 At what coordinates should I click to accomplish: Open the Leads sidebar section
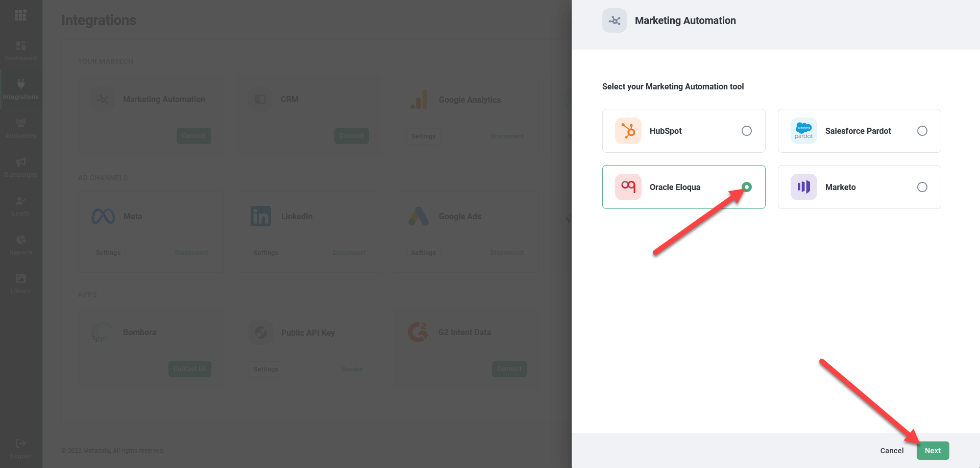(x=21, y=206)
